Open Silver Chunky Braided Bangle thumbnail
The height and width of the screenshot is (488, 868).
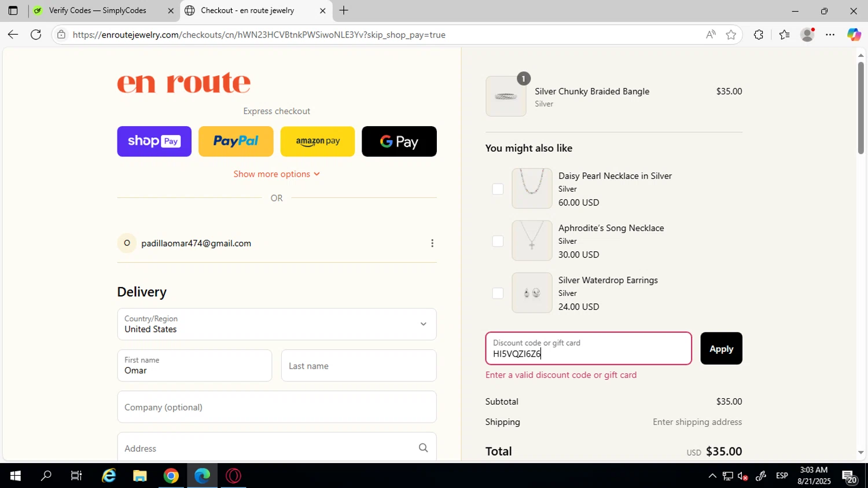tap(506, 96)
